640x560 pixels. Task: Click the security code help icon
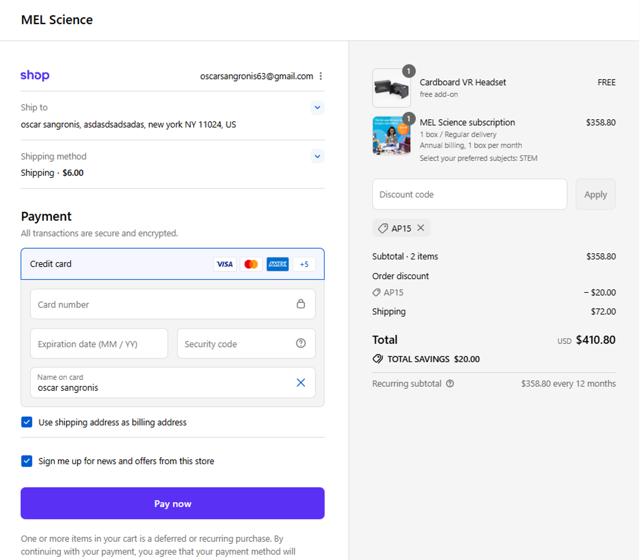click(x=300, y=344)
